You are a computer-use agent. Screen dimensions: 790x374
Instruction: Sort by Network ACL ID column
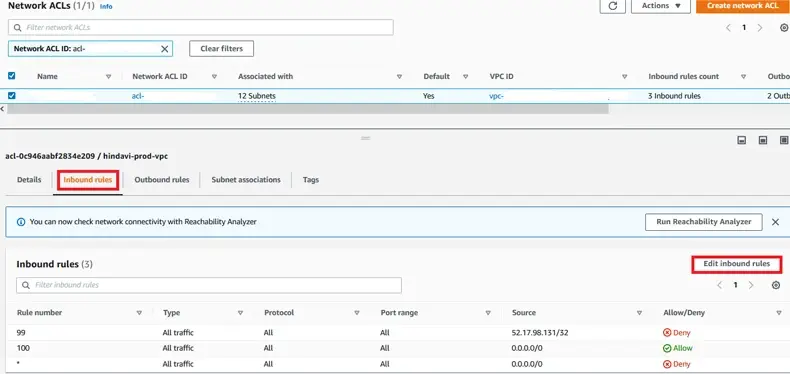click(214, 77)
